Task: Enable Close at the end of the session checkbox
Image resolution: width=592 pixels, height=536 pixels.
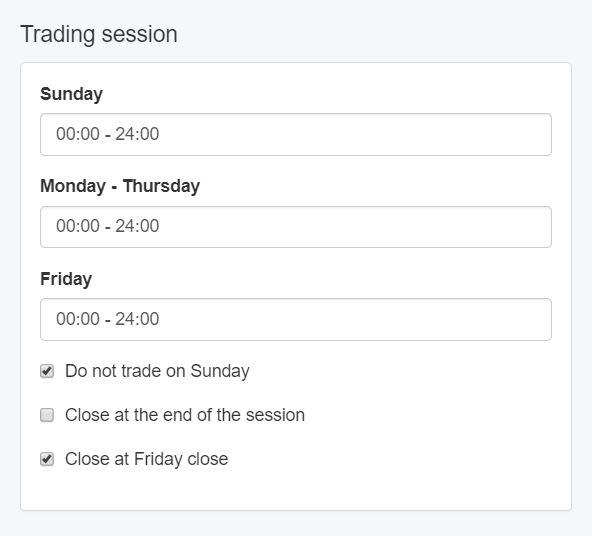Action: pyautogui.click(x=47, y=415)
